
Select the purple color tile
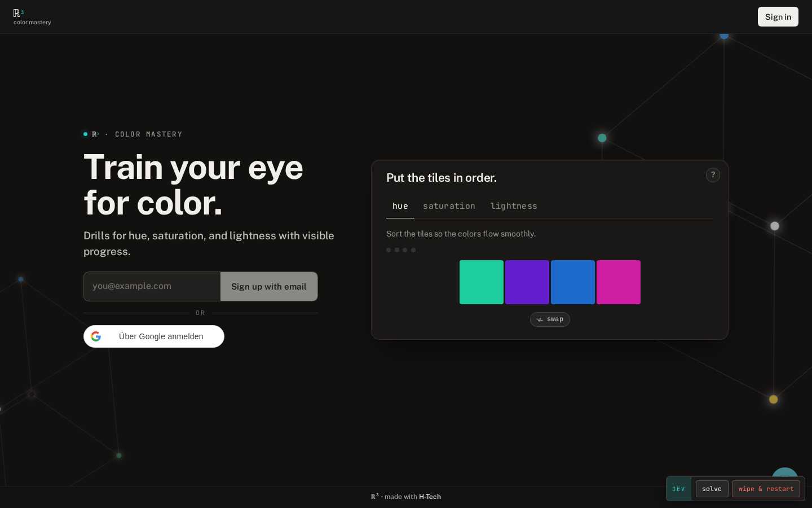[x=527, y=282]
